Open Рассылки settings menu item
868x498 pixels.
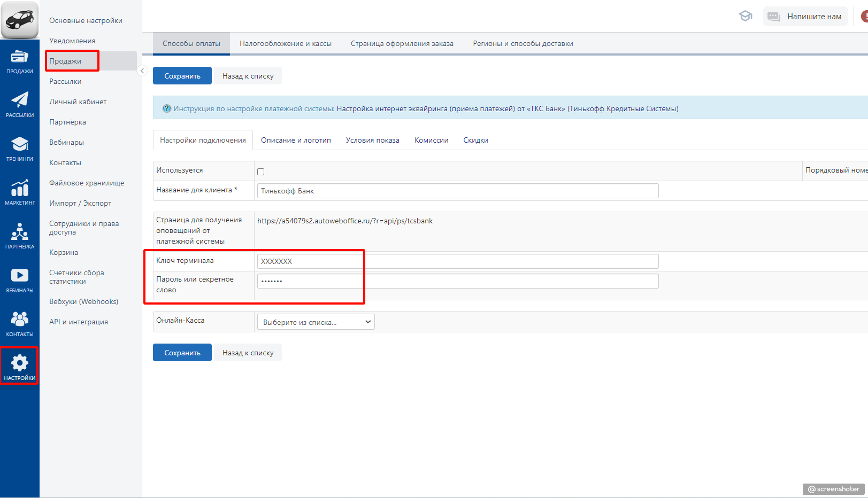point(65,81)
